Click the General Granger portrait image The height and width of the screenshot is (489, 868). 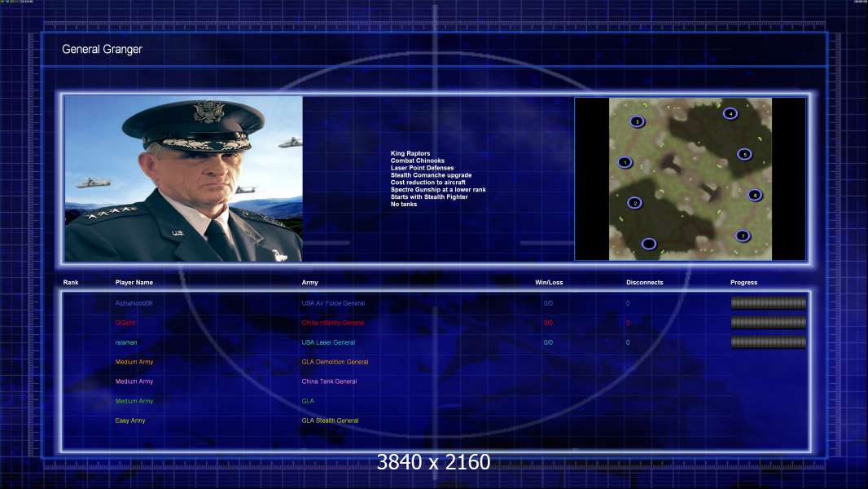184,178
